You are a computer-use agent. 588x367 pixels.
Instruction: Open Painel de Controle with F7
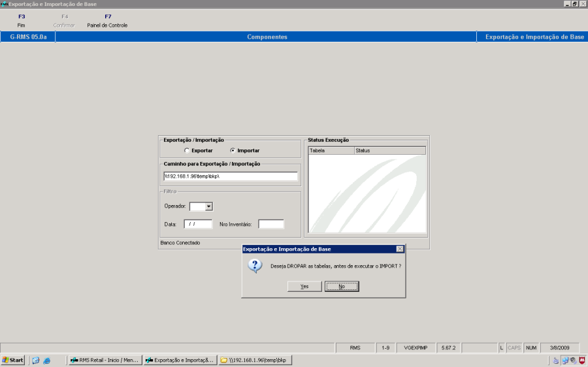[107, 21]
